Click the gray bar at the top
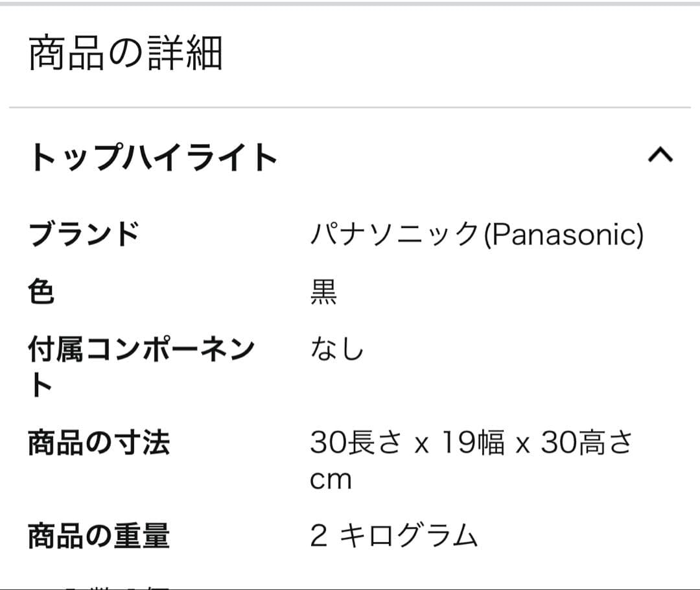The image size is (700, 590). pos(350,3)
